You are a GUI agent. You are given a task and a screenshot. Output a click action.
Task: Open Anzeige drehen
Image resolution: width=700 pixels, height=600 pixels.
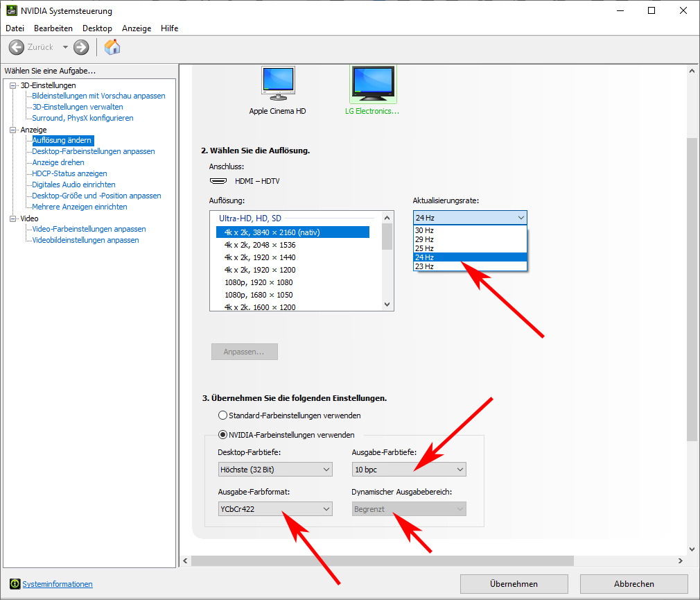click(x=58, y=162)
